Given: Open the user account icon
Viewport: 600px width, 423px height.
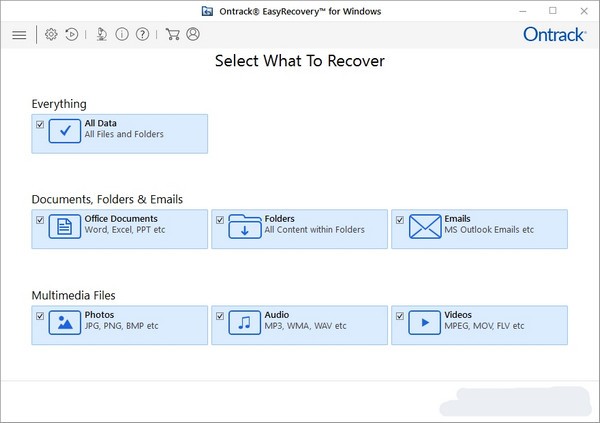Looking at the screenshot, I should pyautogui.click(x=193, y=34).
